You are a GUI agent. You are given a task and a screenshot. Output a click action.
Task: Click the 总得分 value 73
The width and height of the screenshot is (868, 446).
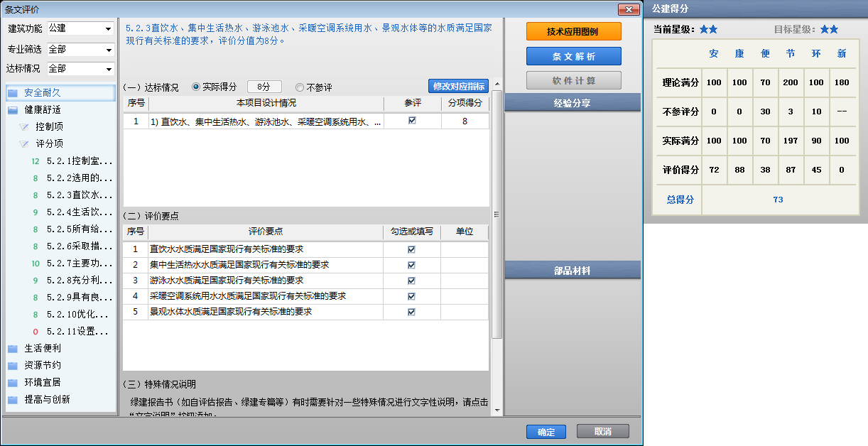tap(778, 200)
